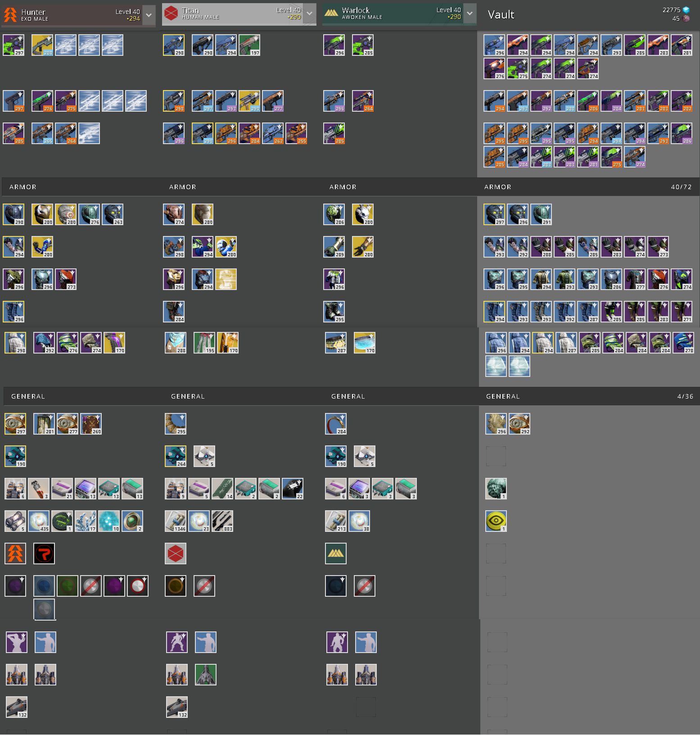Select Vault primary weapon with 281 light
This screenshot has height=735, width=700.
(682, 45)
